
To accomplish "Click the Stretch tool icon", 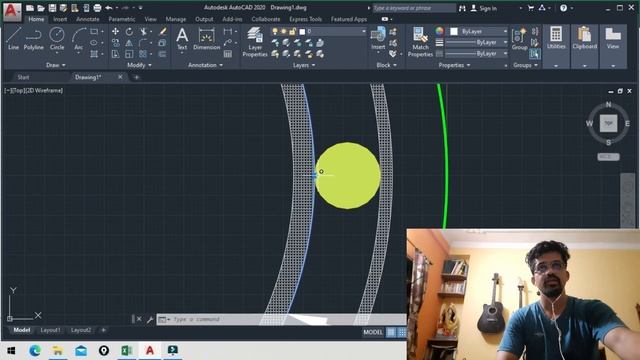I will 116,54.
